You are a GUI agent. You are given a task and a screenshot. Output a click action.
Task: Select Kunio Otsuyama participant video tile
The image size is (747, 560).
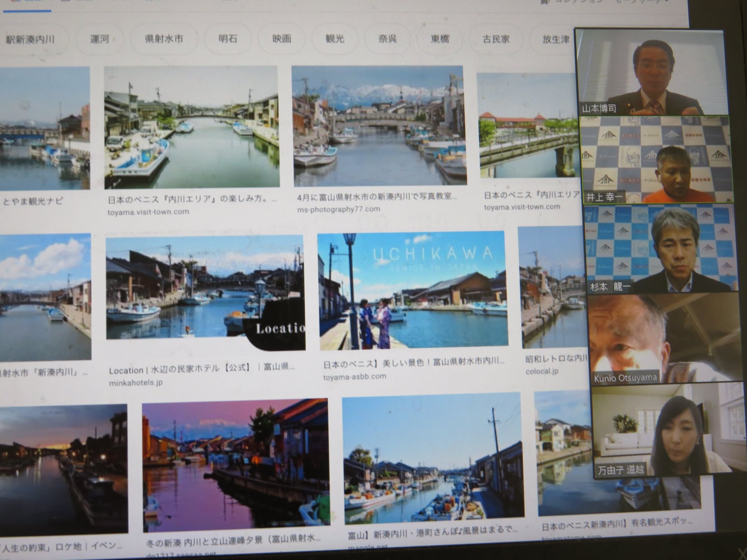click(x=665, y=338)
